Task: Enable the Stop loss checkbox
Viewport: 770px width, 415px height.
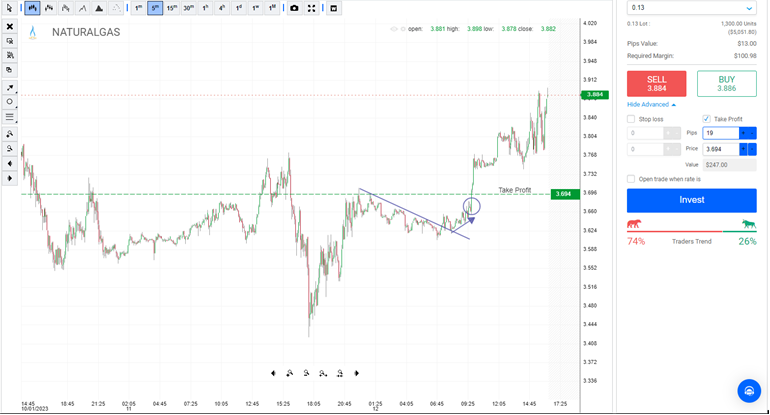Action: [631, 119]
